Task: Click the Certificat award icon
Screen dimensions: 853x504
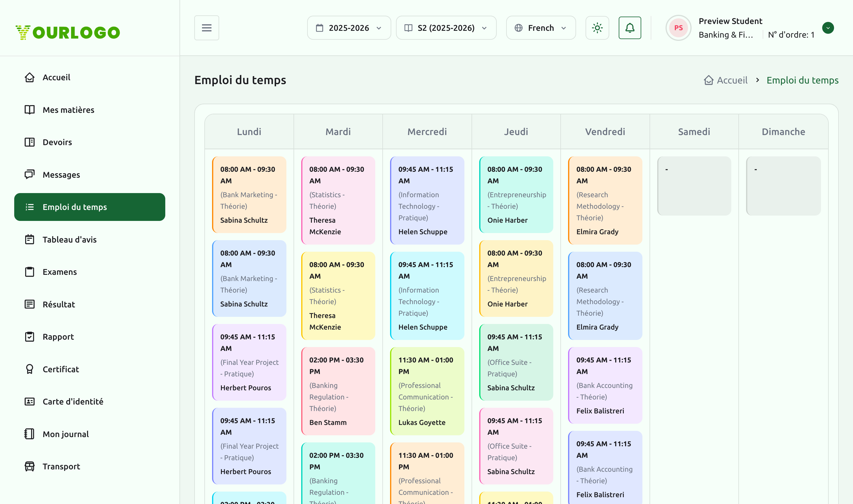Action: [30, 369]
